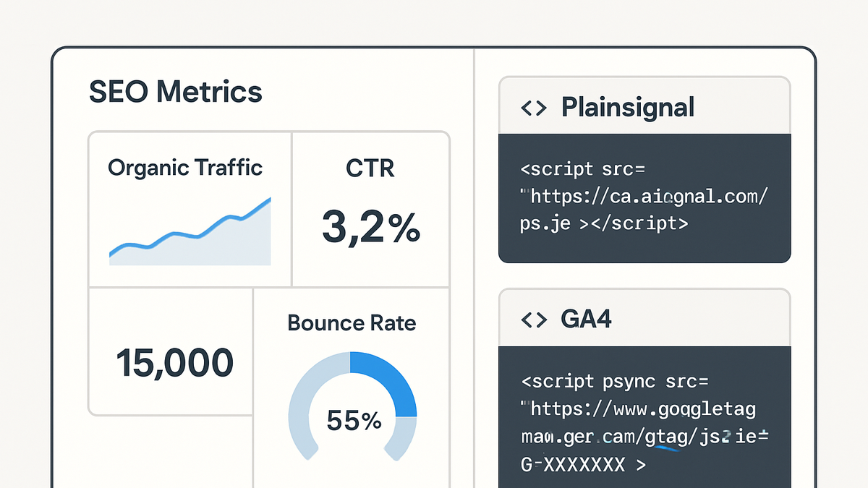Click the Organic Traffic label

tap(185, 168)
